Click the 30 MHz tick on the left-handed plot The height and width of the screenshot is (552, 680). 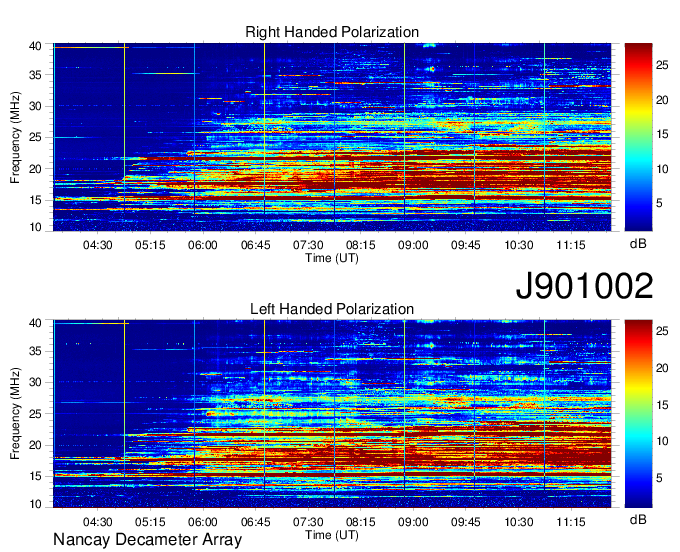[x=35, y=382]
